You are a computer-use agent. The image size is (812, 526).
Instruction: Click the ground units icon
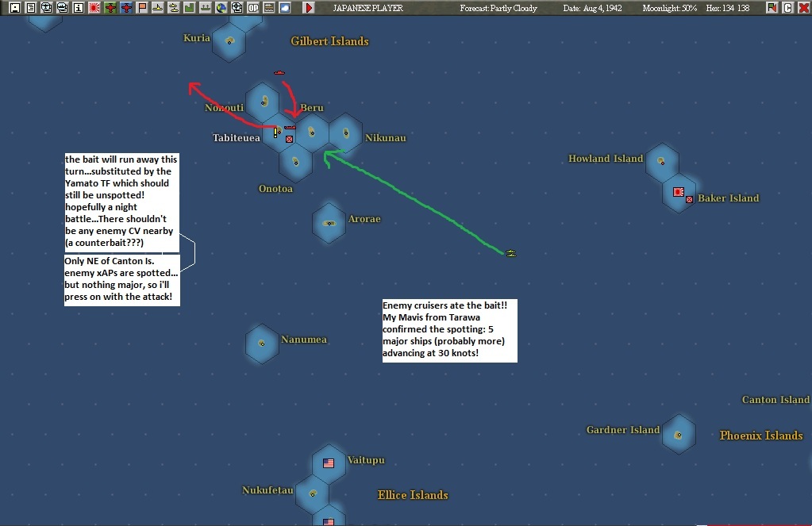(206, 8)
